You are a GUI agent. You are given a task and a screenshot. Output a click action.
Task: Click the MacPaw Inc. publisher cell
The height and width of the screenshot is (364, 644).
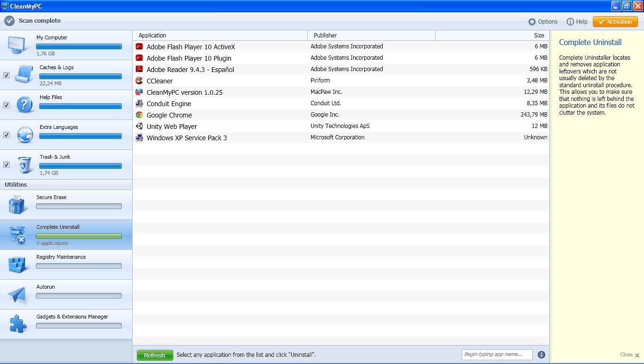tap(326, 92)
